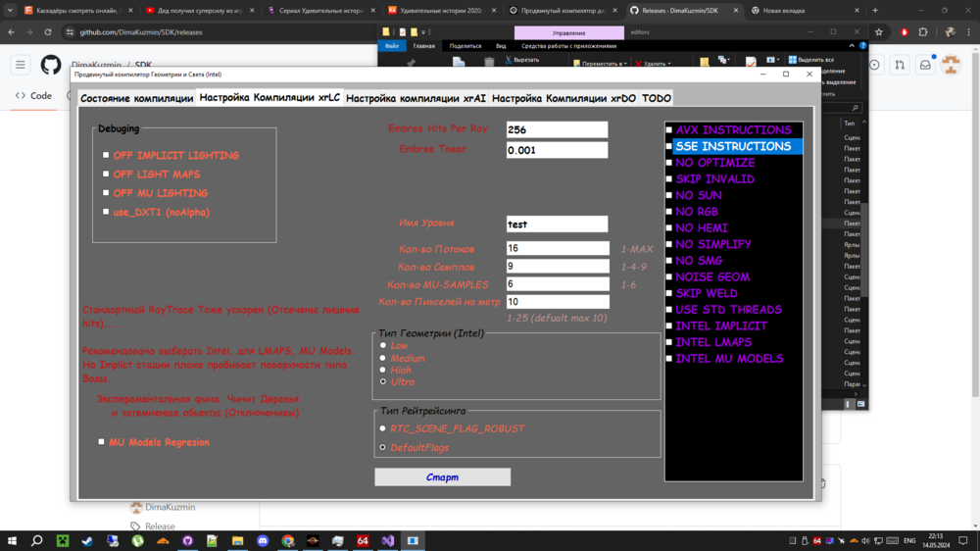Image resolution: width=980 pixels, height=551 pixels.
Task: Open Discord from the taskbar
Action: coord(263,540)
